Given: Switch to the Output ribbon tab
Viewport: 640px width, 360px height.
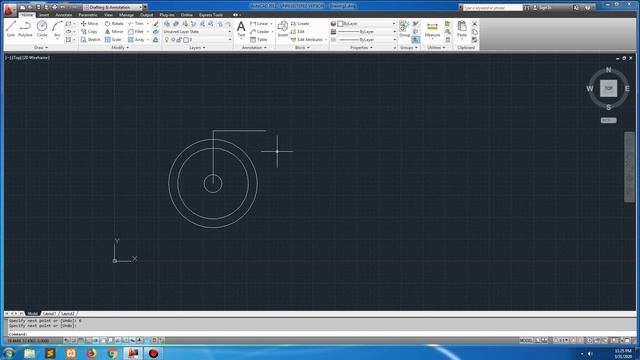Looking at the screenshot, I should click(147, 15).
